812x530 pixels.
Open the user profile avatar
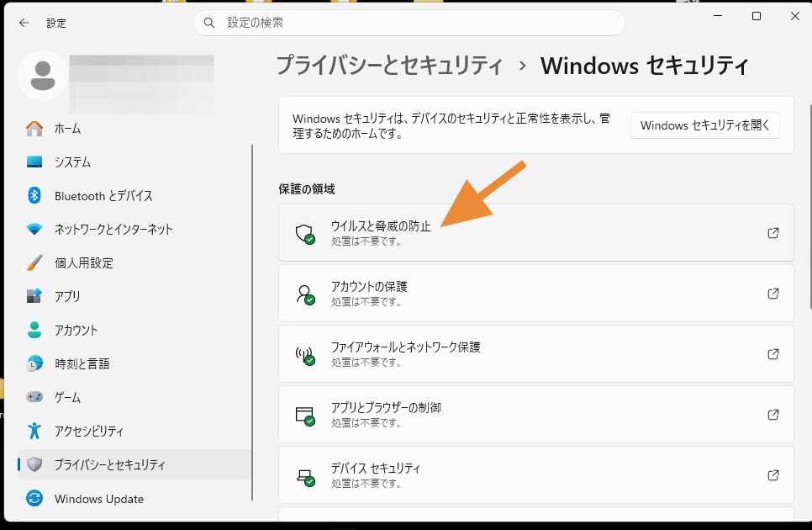[43, 76]
